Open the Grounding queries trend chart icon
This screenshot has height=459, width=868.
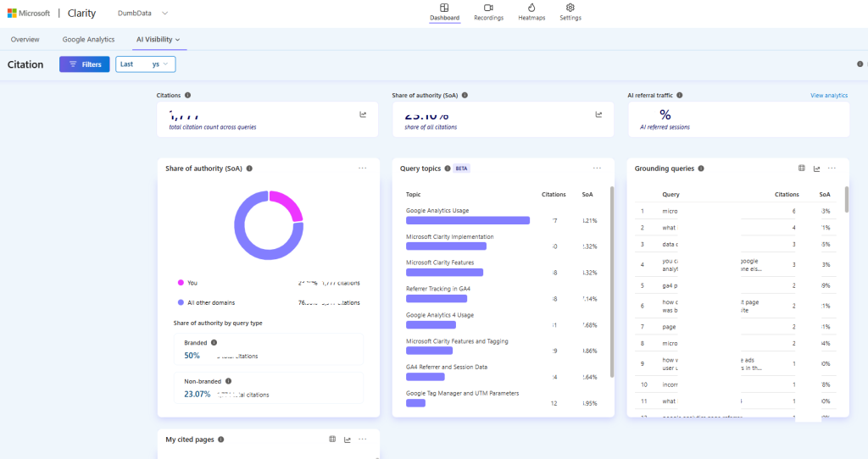point(816,169)
